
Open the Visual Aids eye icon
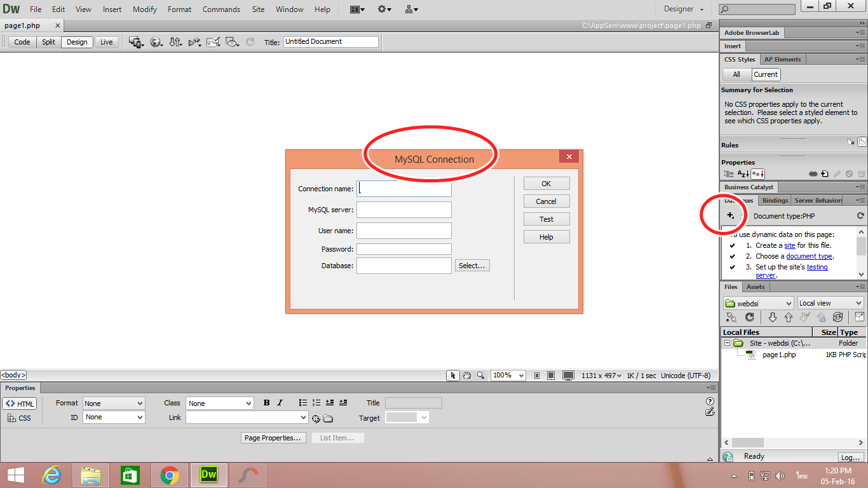pyautogui.click(x=233, y=42)
